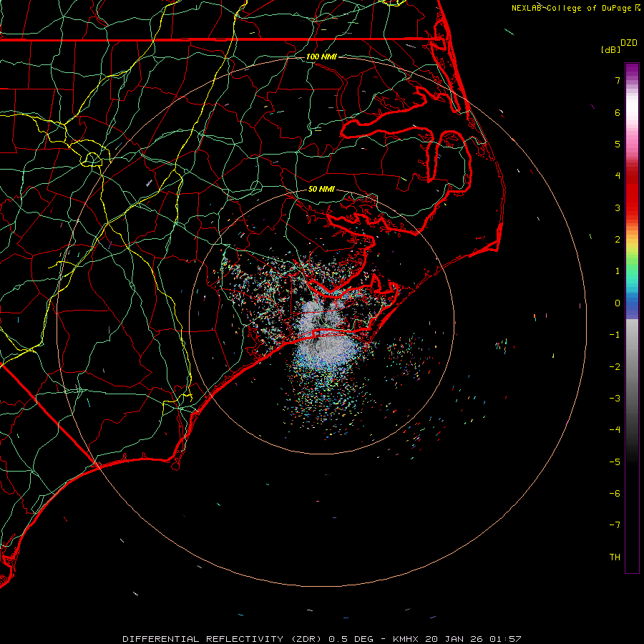
Task: Click the dense gray radar echo cluster
Action: (329, 349)
